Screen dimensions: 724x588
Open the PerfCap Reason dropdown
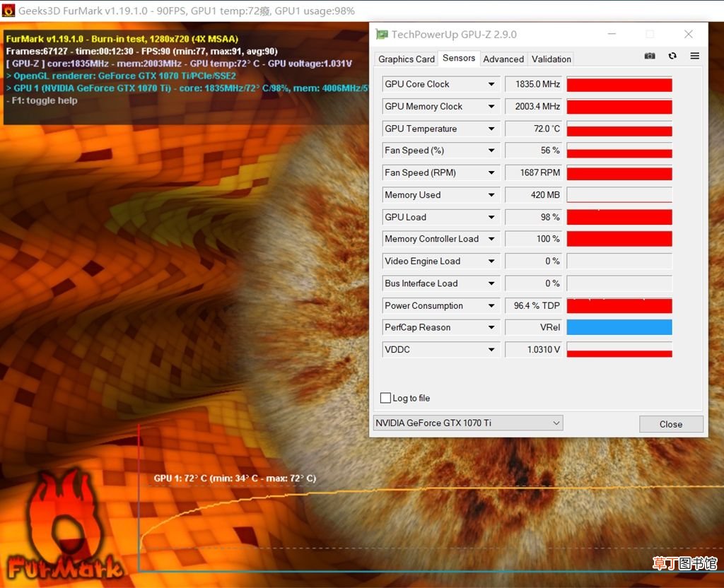pyautogui.click(x=491, y=327)
